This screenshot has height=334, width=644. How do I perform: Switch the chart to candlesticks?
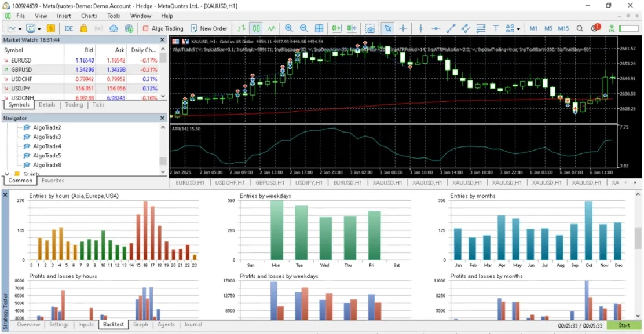pyautogui.click(x=256, y=28)
